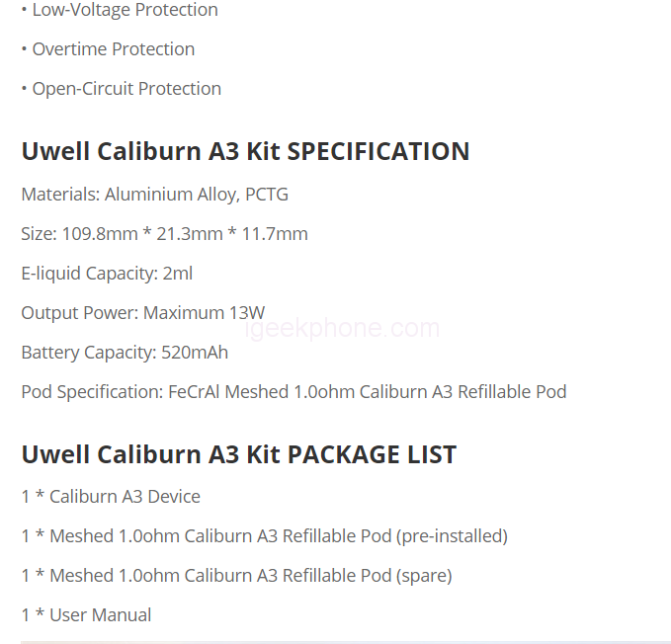Click the Battery Capacity: 520mAh line

coord(125,353)
